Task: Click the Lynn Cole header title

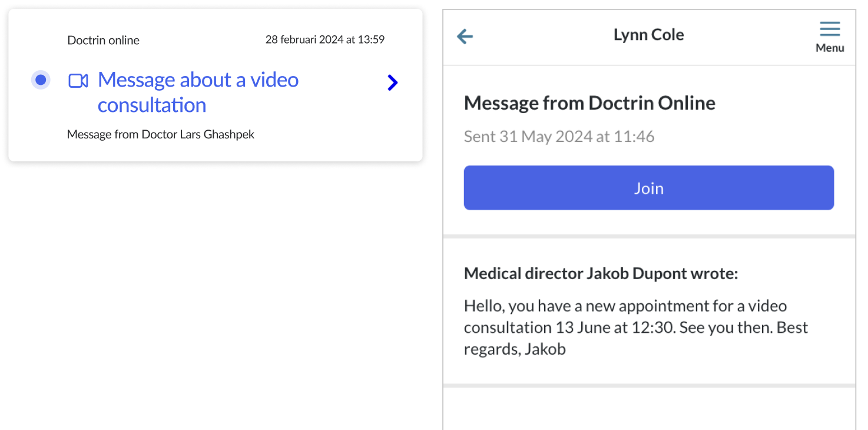Action: [x=649, y=35]
